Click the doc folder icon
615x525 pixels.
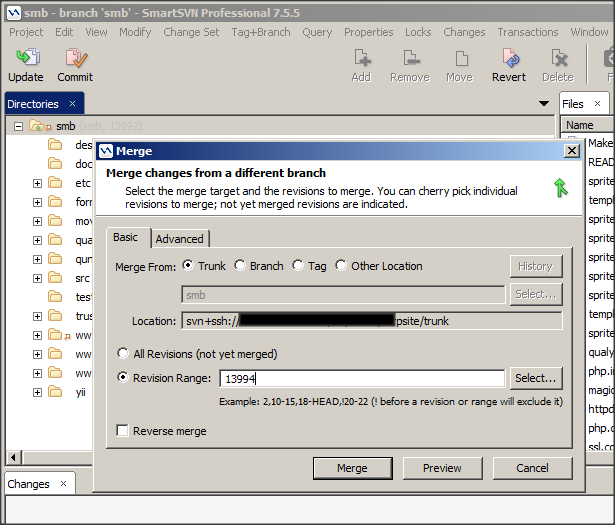[x=55, y=163]
